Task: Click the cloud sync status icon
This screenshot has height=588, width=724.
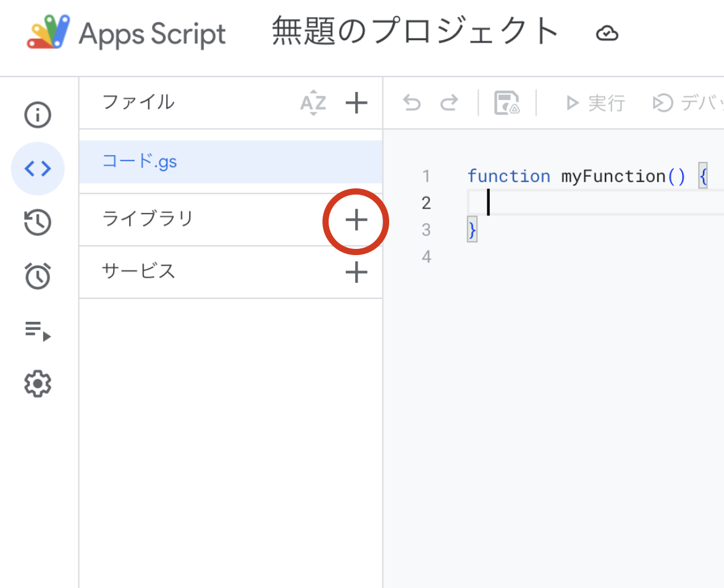Action: [x=607, y=34]
